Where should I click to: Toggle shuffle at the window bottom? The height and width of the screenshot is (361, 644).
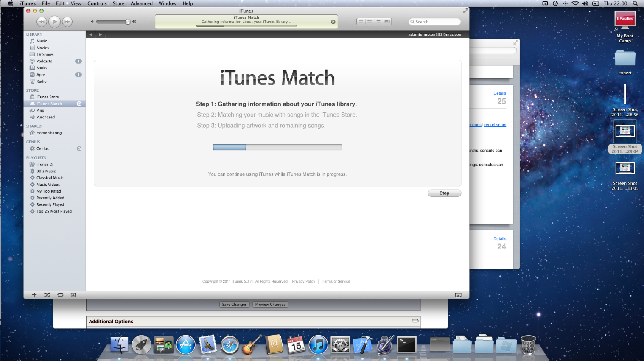point(47,295)
